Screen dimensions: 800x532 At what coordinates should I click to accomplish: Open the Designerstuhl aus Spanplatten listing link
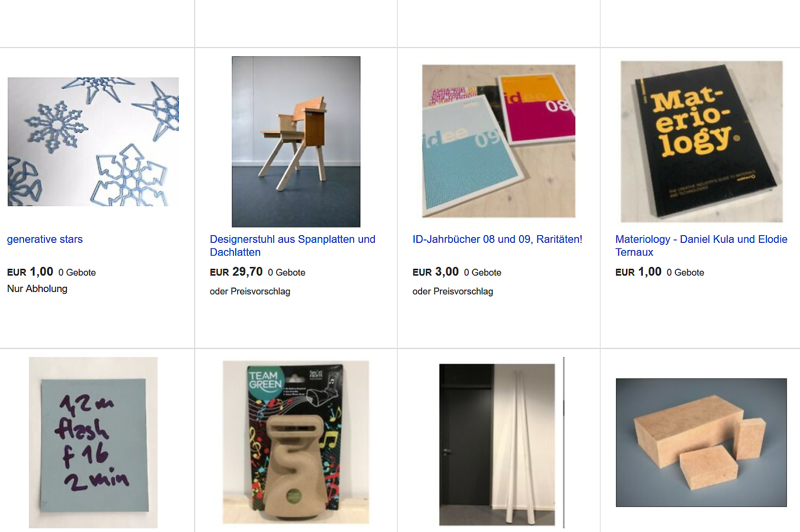tap(292, 246)
